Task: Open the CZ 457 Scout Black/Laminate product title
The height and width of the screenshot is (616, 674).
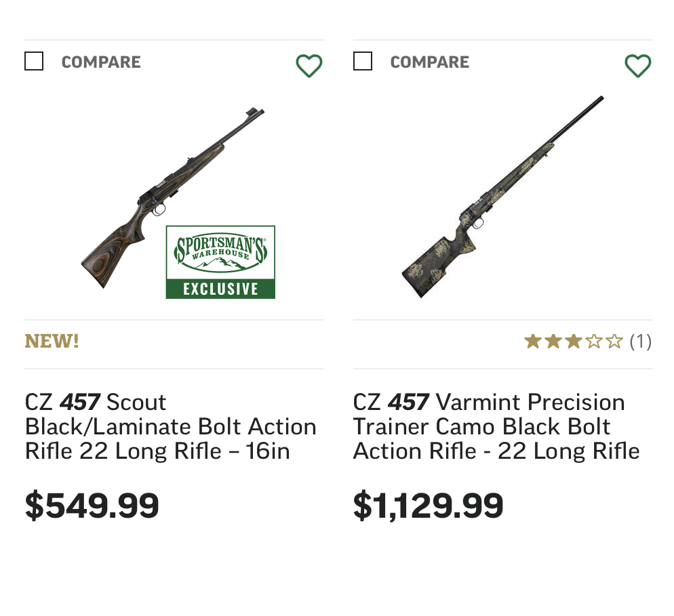Action: [170, 427]
